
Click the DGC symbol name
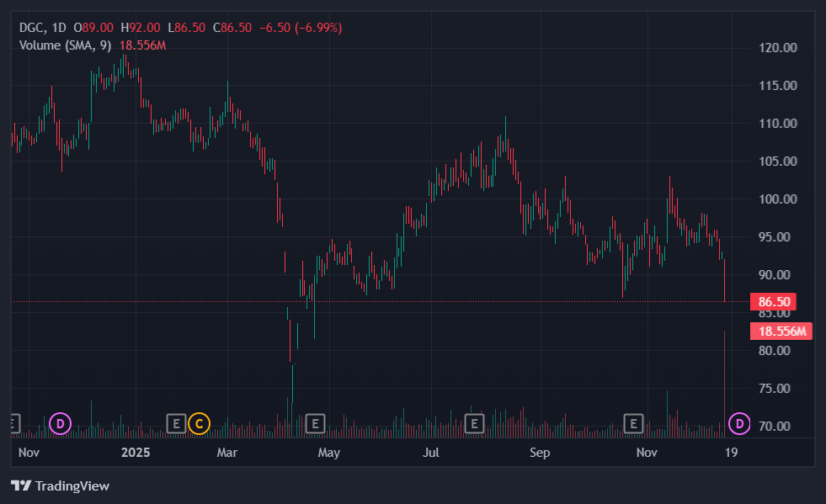click(32, 28)
